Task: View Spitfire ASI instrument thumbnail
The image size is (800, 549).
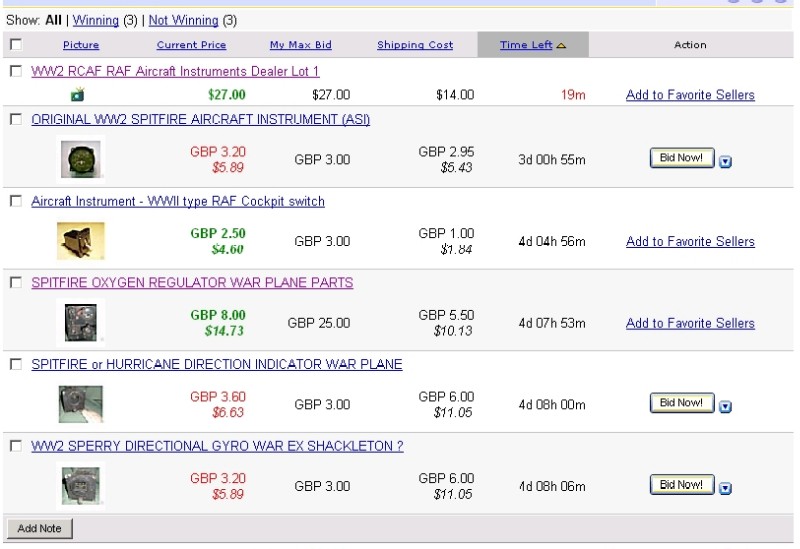Action: pyautogui.click(x=81, y=159)
